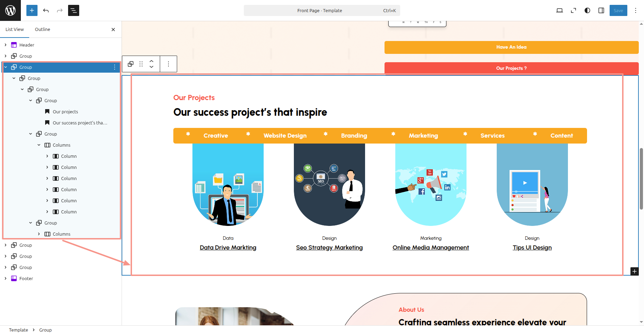Switch to the Outline tab
The height and width of the screenshot is (334, 644).
pos(42,30)
